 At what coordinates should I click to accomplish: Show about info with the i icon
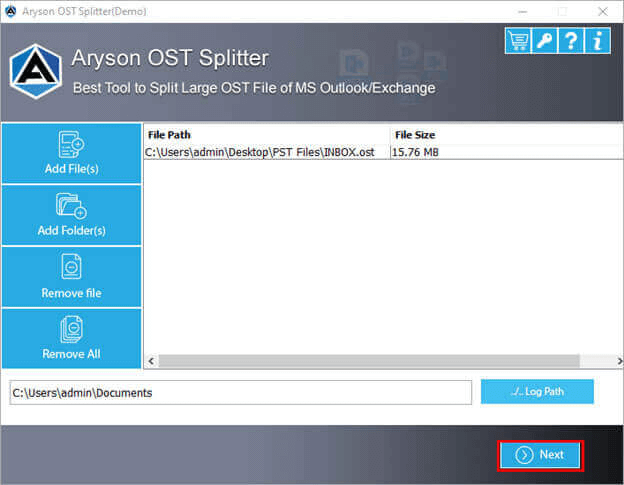click(x=597, y=41)
